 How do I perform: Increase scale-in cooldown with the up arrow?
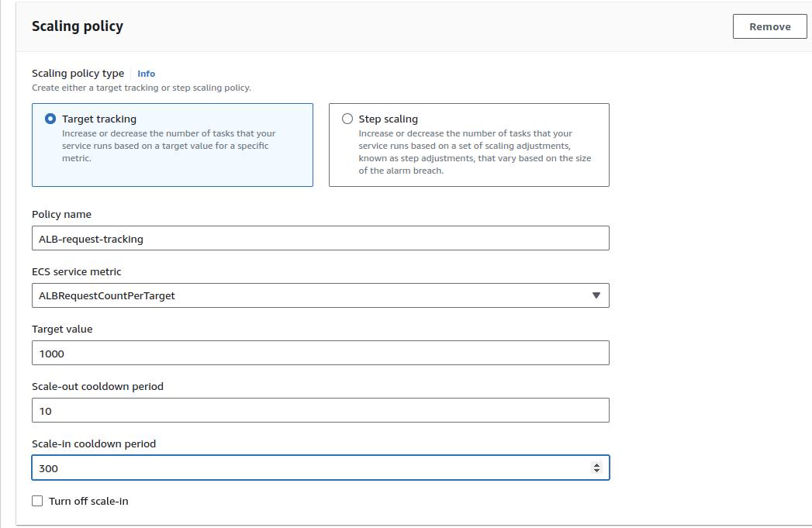(x=596, y=464)
